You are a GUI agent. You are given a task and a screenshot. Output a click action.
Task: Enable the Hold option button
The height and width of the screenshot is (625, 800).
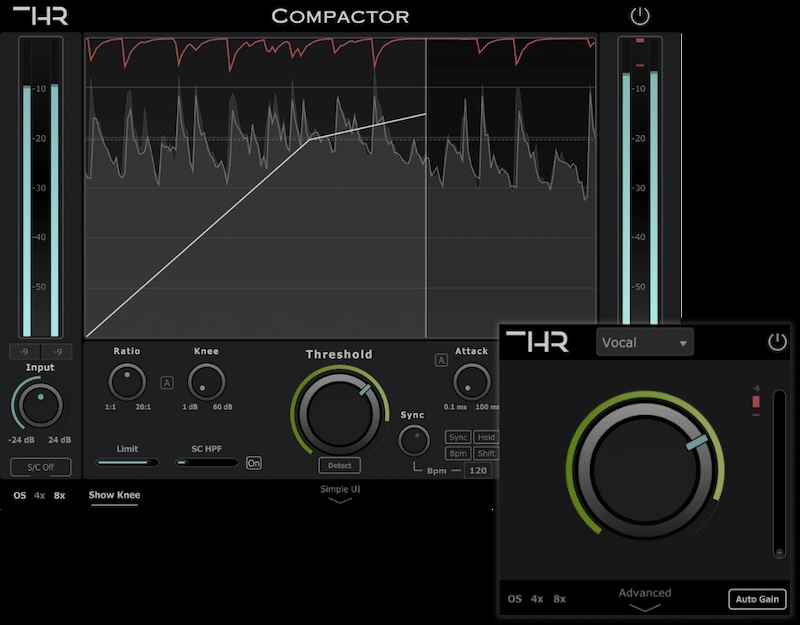click(x=486, y=437)
